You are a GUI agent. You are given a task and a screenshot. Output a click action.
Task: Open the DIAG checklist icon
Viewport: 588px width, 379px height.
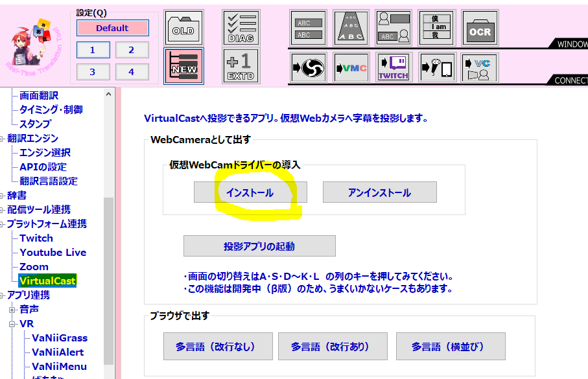coord(241,28)
